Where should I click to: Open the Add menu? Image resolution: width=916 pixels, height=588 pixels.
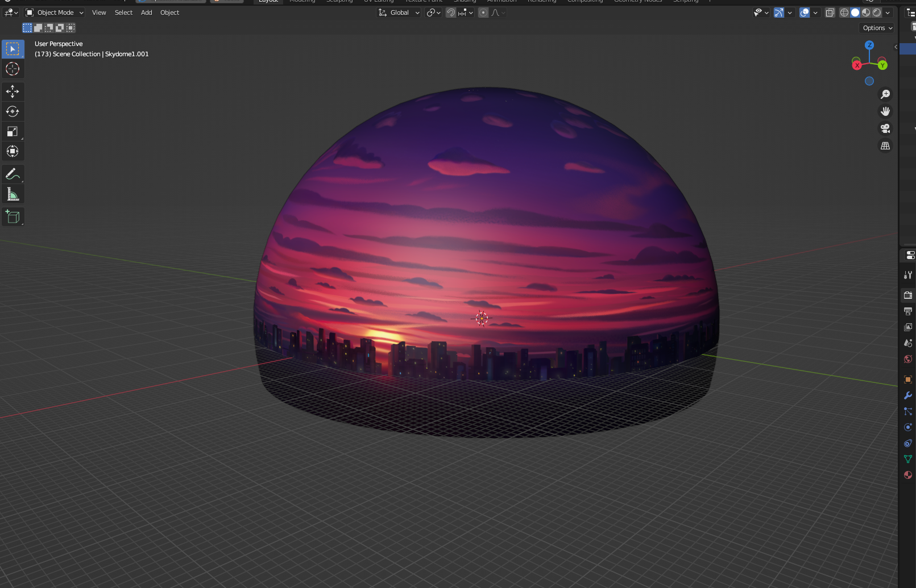146,12
